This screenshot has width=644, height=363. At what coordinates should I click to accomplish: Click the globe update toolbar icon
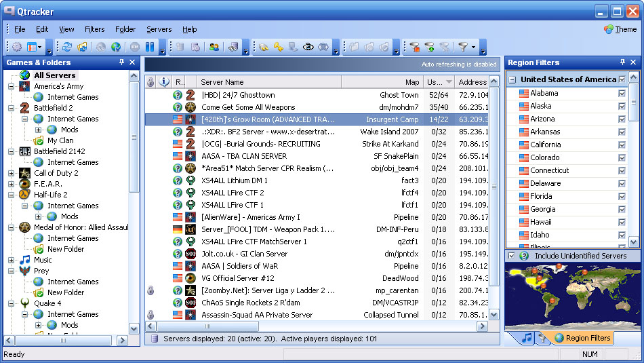coord(116,47)
